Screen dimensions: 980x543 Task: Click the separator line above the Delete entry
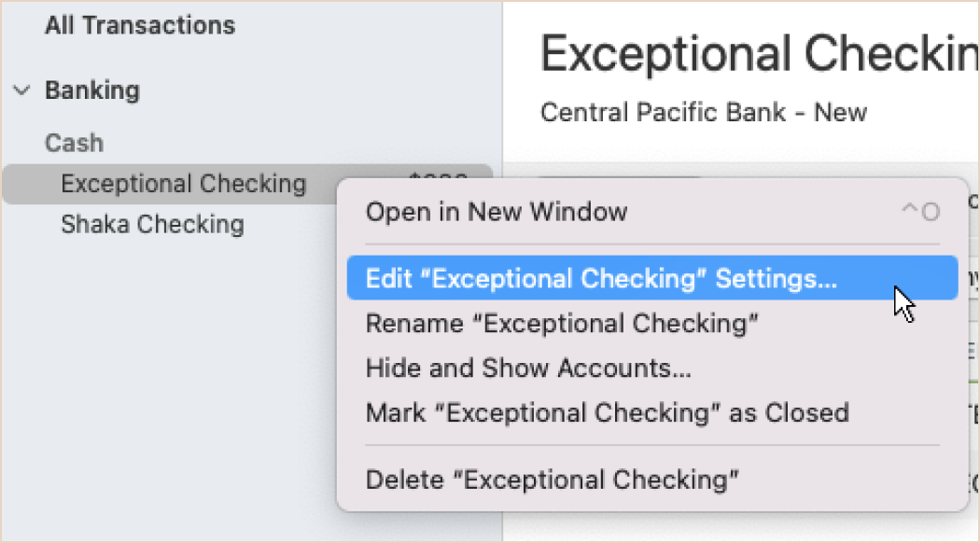pos(651,446)
